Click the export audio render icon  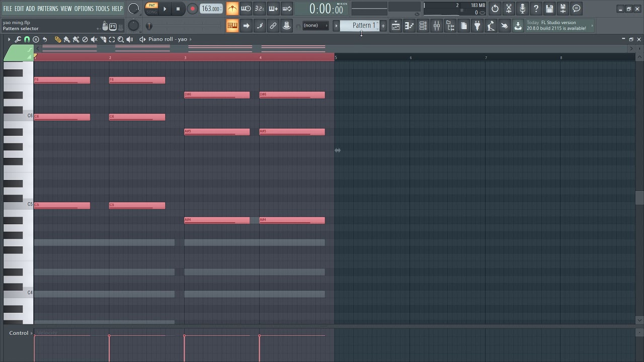pyautogui.click(x=563, y=9)
